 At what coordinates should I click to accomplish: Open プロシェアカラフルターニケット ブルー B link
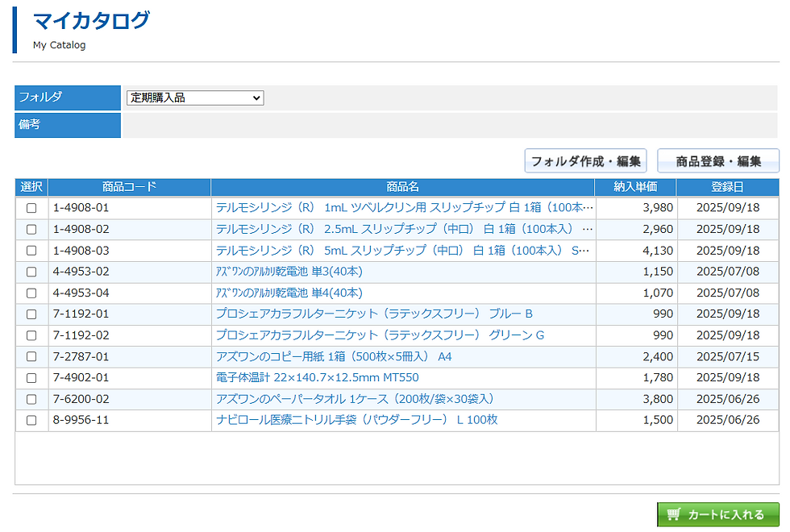[374, 314]
